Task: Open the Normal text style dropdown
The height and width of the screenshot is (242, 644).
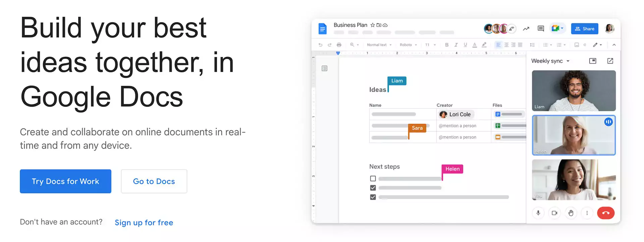Action: point(379,45)
